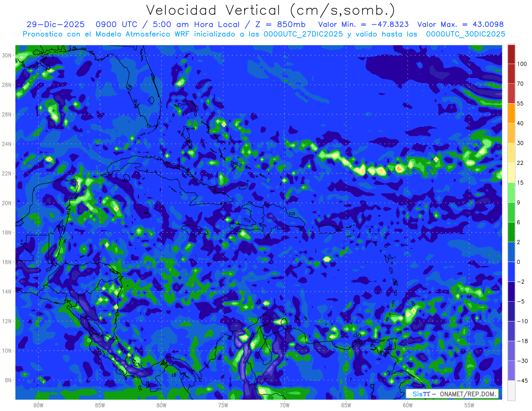This screenshot has height=411, width=532.
Task: Click the 24N latitude label
Action: coord(7,144)
